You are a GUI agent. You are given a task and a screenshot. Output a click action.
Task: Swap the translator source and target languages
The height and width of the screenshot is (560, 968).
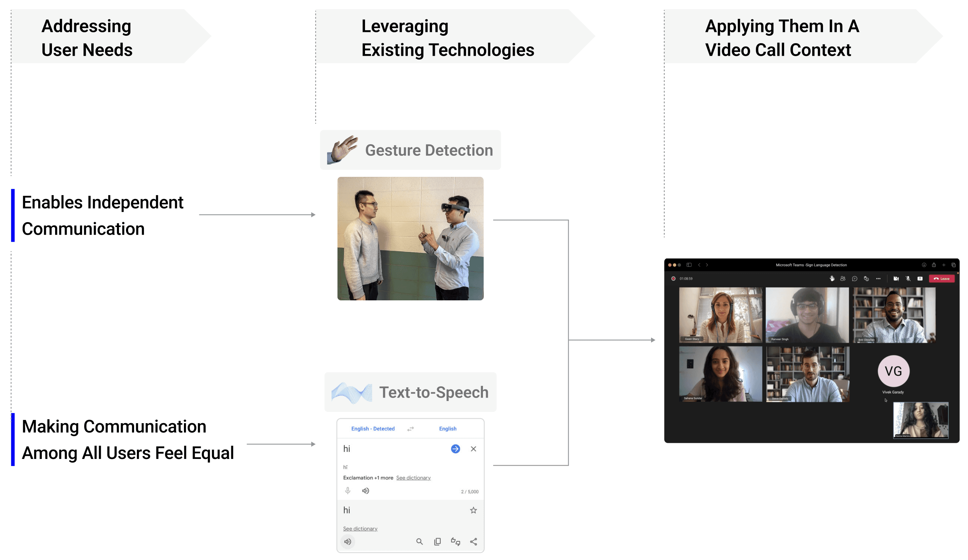coord(411,429)
